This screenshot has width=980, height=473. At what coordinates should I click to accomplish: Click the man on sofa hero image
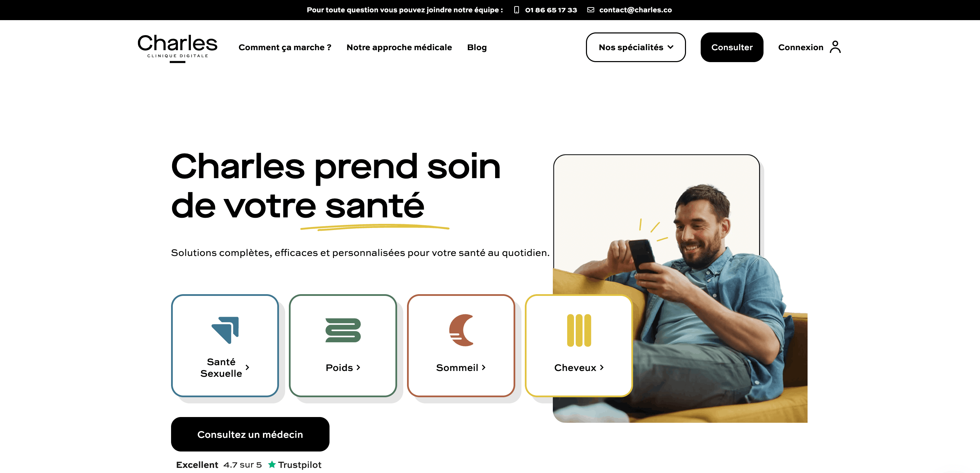click(680, 289)
